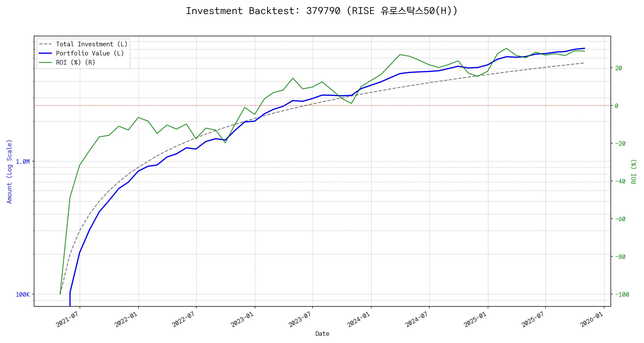Click the Amount (Log Scale) axis title

coord(9,171)
